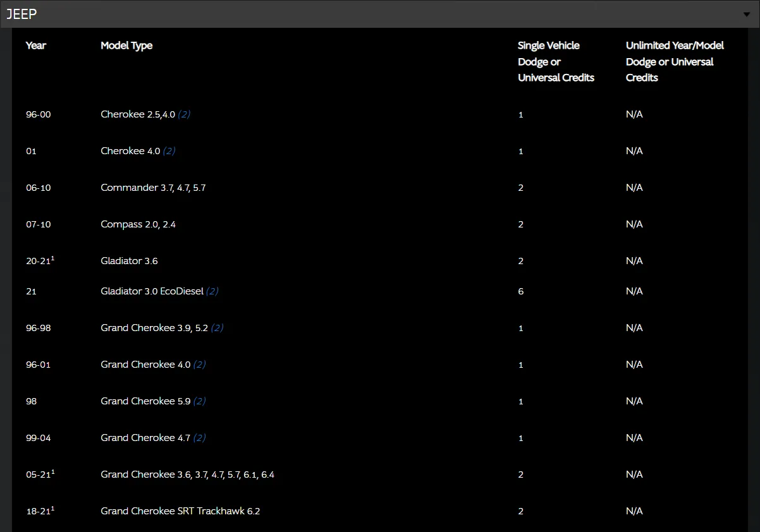Click the year cell 05-21
The width and height of the screenshot is (760, 532).
click(40, 475)
